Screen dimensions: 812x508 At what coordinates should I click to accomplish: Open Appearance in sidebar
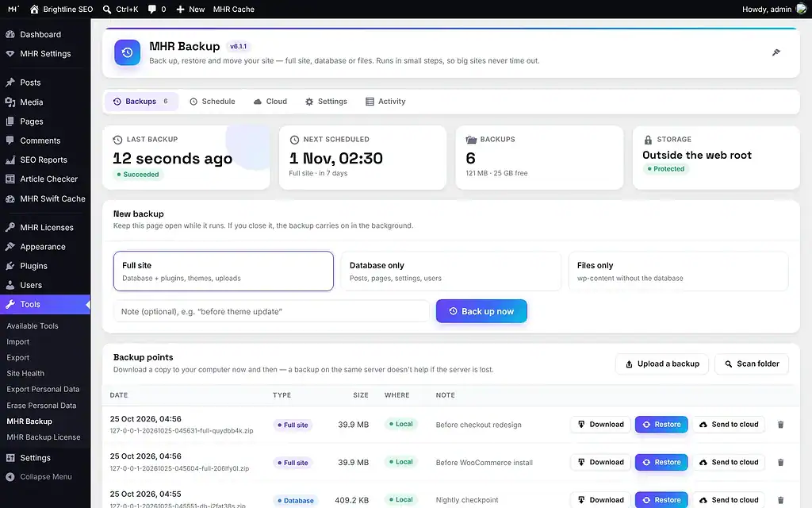(x=45, y=247)
